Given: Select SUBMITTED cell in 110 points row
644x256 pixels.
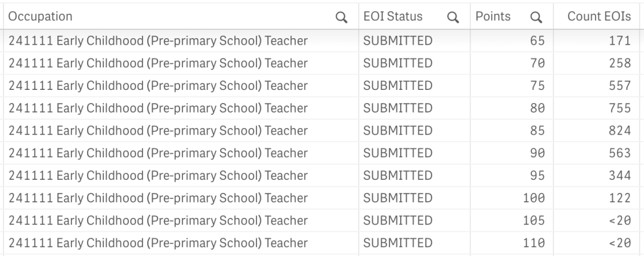Looking at the screenshot, I should [x=414, y=243].
